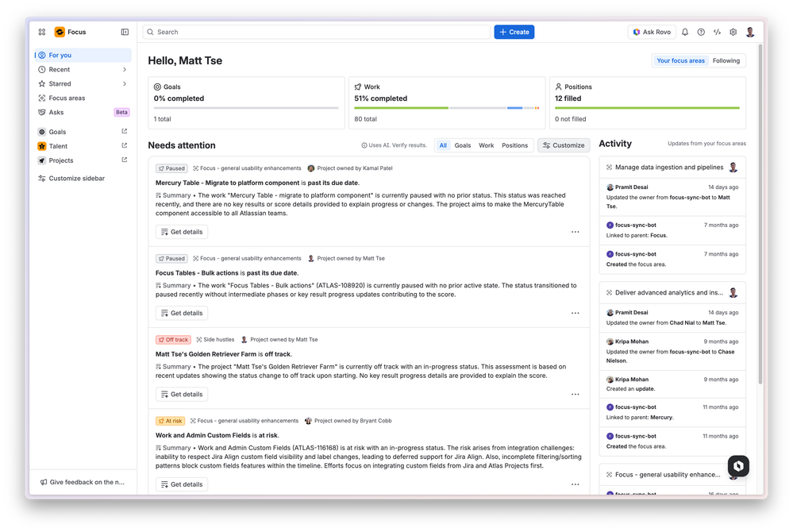Screen dimensions: 793x532
Task: Open Deliver advanced analytics activity card
Action: pos(669,293)
